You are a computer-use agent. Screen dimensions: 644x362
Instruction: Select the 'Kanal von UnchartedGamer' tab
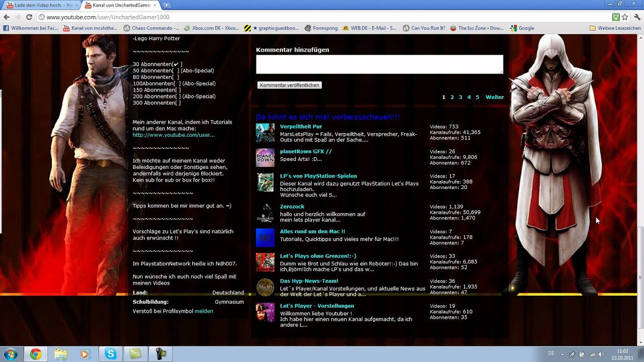coord(121,5)
